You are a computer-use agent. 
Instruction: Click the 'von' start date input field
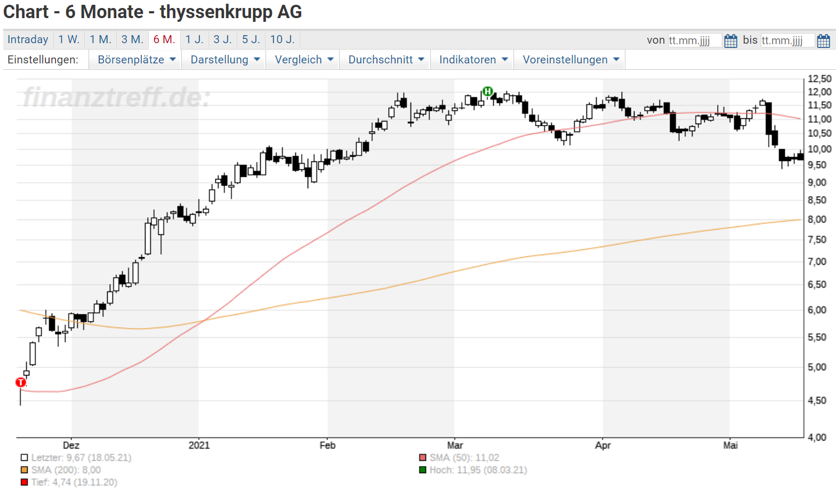(695, 40)
